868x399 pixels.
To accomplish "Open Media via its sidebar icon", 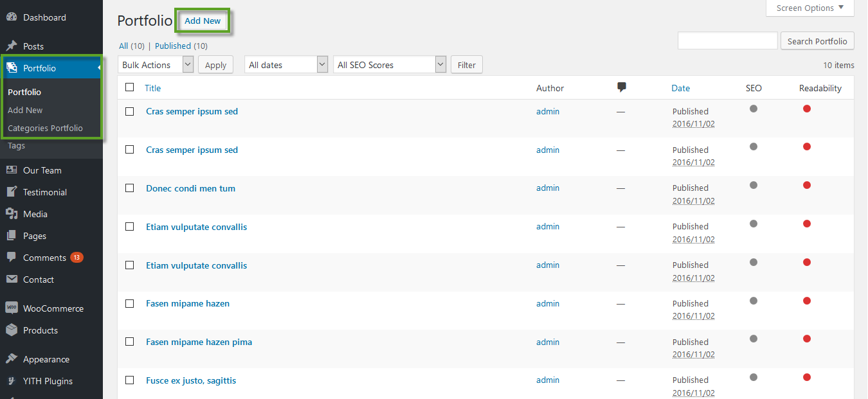I will (11, 214).
